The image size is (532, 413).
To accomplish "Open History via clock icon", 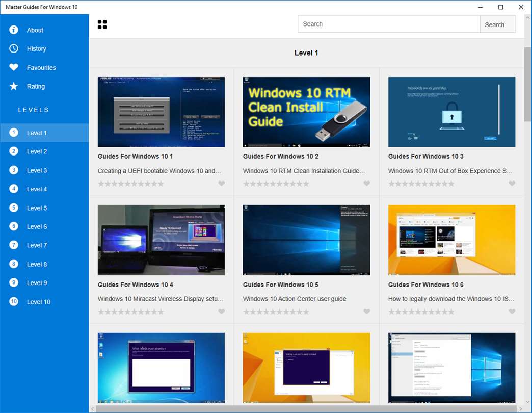I will coord(14,48).
